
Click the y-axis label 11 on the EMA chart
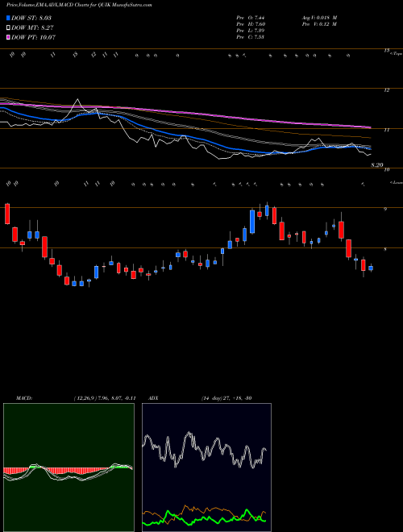(386, 130)
